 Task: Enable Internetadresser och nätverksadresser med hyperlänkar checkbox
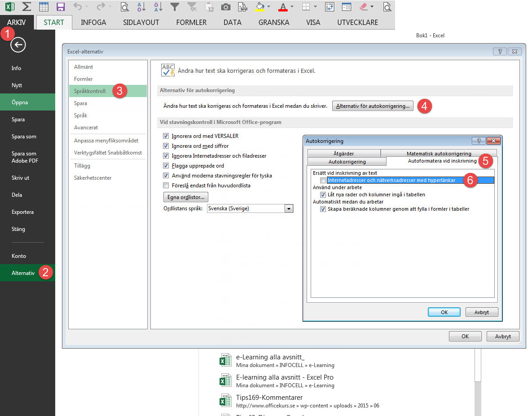pyautogui.click(x=323, y=180)
